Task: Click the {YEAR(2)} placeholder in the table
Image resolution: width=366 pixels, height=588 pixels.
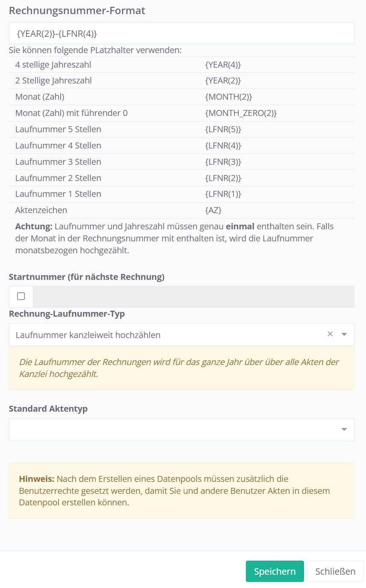Action: (x=223, y=80)
